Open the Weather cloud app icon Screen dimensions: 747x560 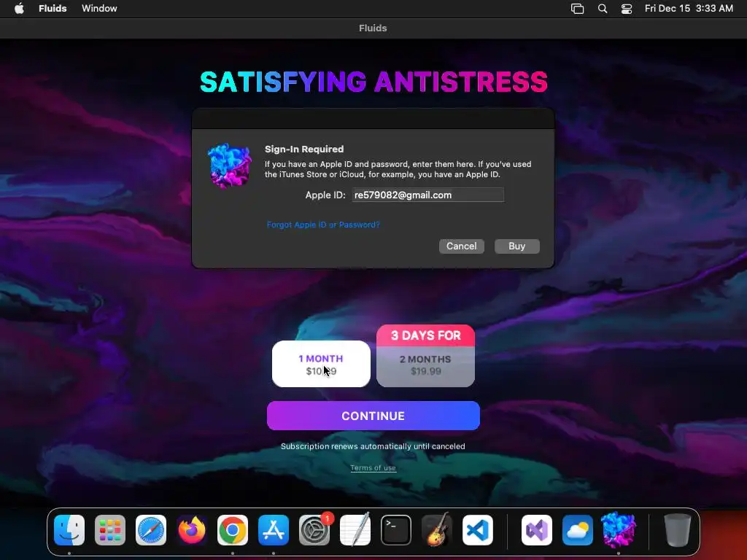coord(578,529)
